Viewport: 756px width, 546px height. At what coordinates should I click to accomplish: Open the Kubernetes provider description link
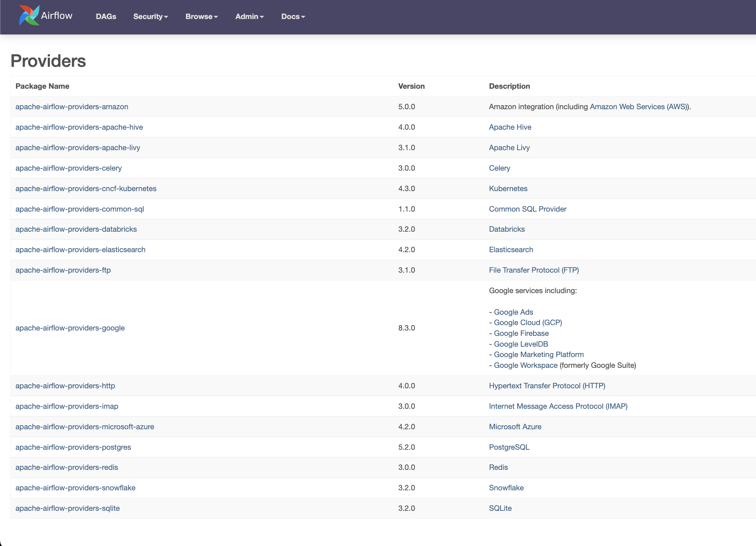[508, 188]
